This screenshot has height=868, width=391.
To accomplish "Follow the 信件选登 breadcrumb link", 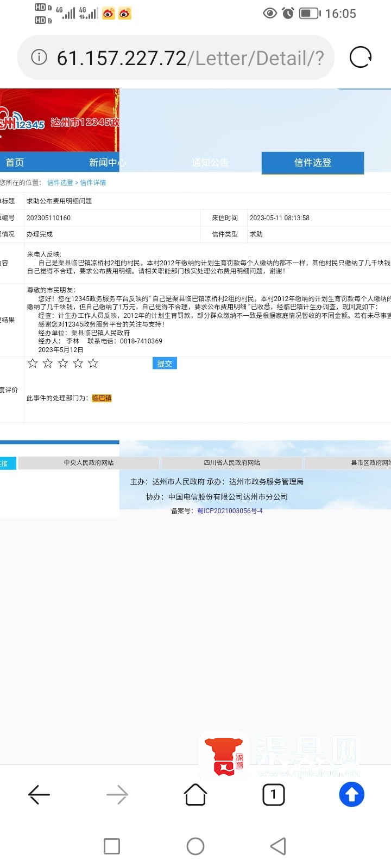I will coord(60,183).
